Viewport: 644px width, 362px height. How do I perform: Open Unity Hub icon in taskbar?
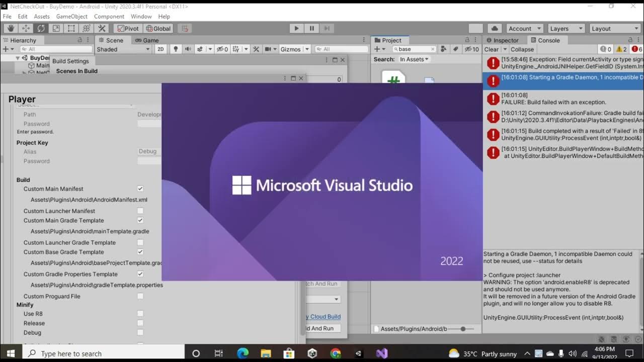click(x=312, y=353)
